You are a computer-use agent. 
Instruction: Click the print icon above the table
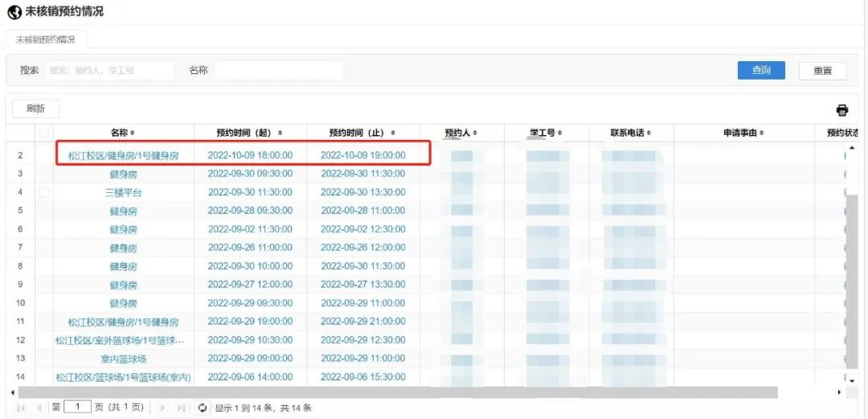(841, 110)
